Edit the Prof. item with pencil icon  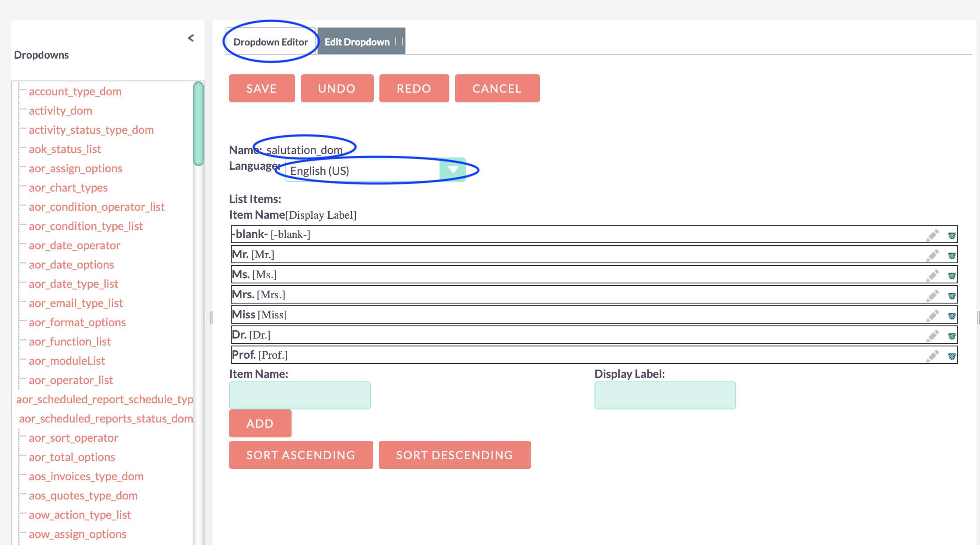932,356
